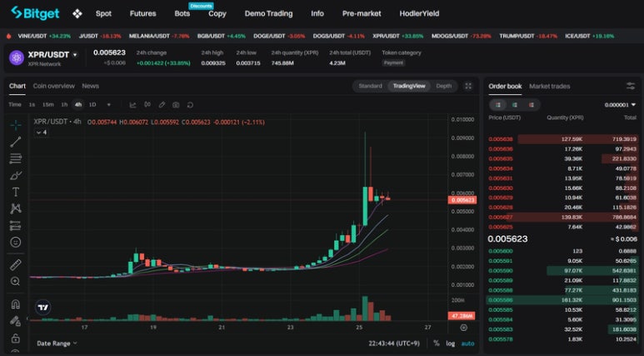Screen dimensions: 644x356
Task: Open the Info menu
Action: coord(317,13)
